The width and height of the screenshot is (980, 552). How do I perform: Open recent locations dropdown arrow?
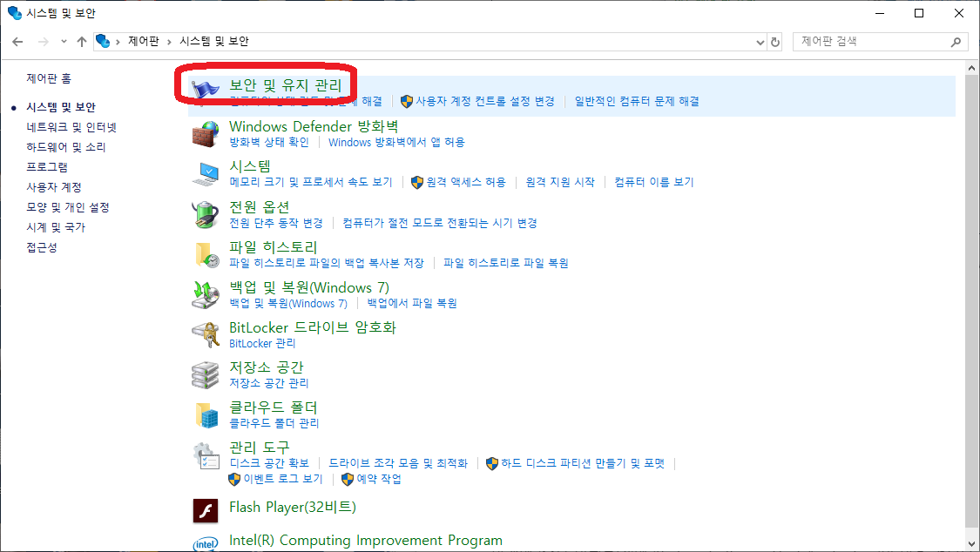tap(64, 42)
